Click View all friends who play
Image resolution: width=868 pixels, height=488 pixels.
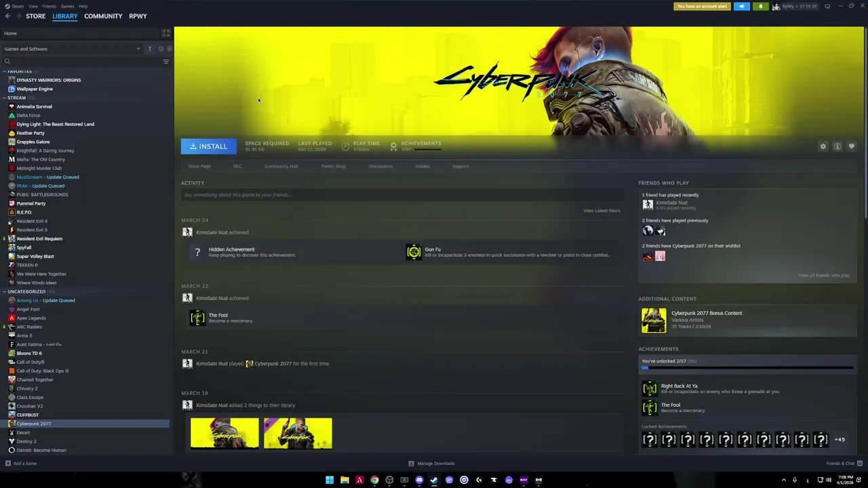coord(824,275)
